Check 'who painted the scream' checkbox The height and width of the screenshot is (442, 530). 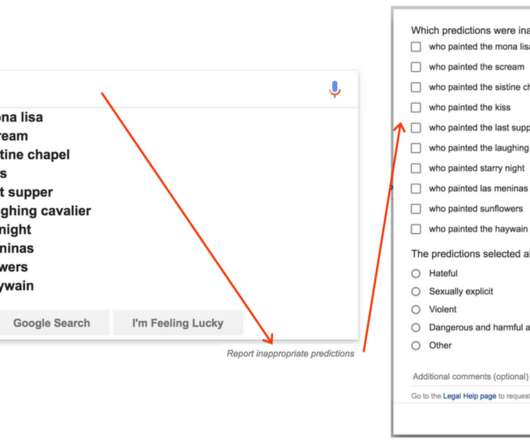tap(416, 67)
